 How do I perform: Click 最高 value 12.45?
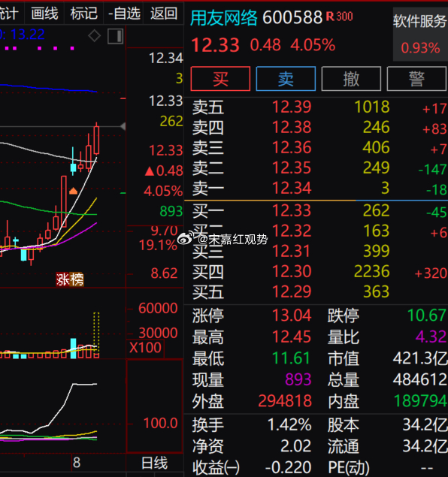click(x=292, y=337)
